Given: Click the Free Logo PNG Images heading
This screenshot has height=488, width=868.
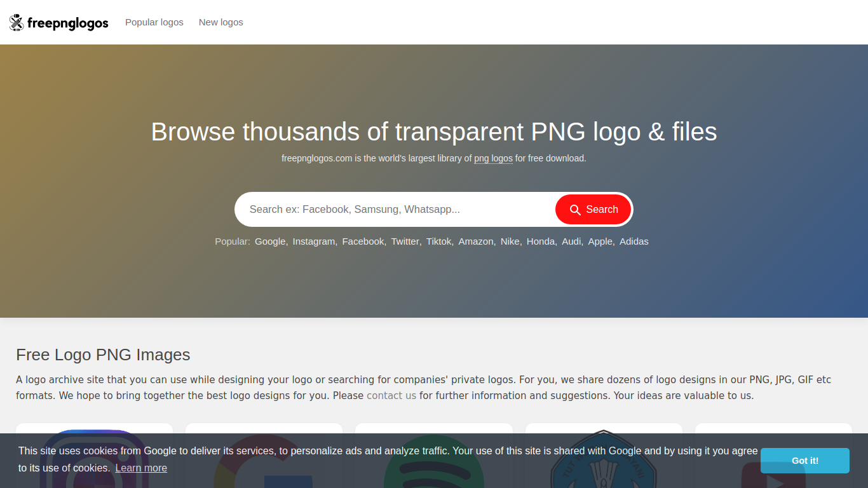Looking at the screenshot, I should pyautogui.click(x=103, y=355).
